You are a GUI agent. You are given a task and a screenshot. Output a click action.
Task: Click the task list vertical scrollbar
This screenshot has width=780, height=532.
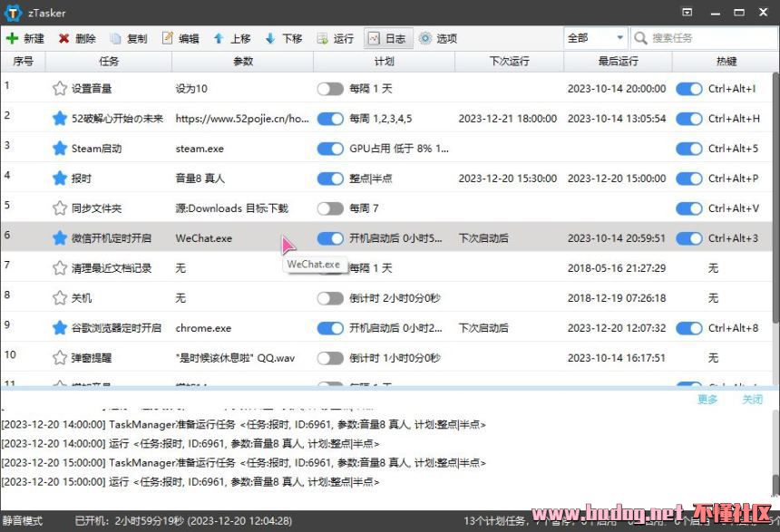[776, 198]
